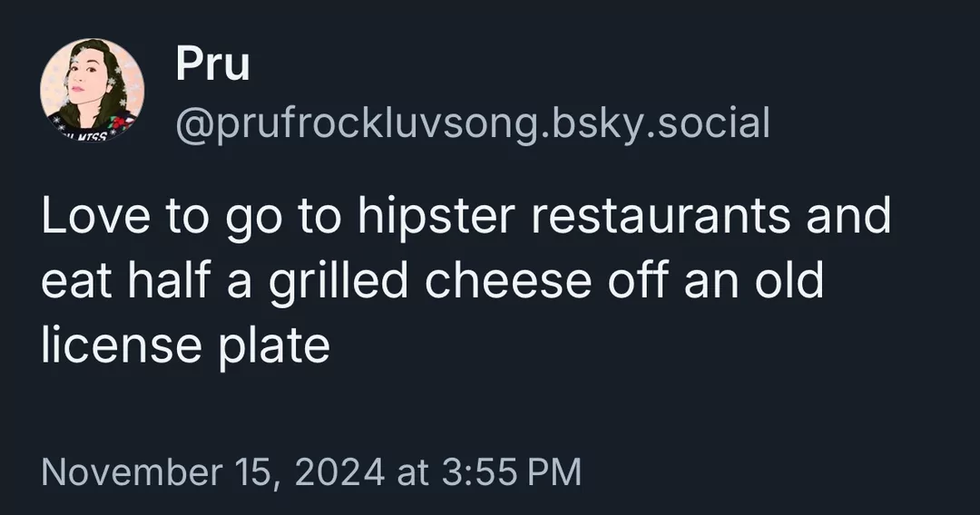980x515 pixels.
Task: Click the word half in the post
Action: coord(168,279)
